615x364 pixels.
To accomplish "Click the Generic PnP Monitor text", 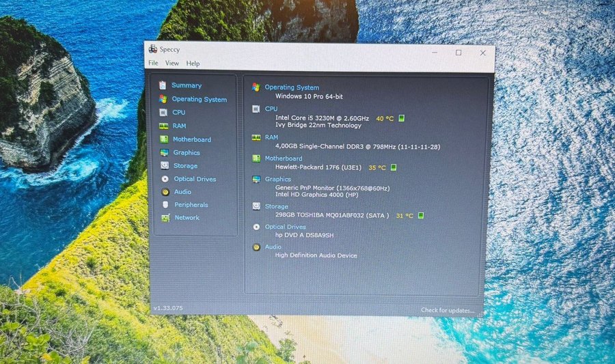I will coord(332,188).
